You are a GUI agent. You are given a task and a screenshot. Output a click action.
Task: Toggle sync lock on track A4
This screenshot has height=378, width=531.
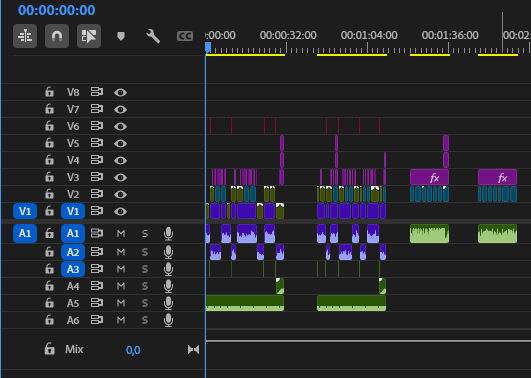pos(97,286)
